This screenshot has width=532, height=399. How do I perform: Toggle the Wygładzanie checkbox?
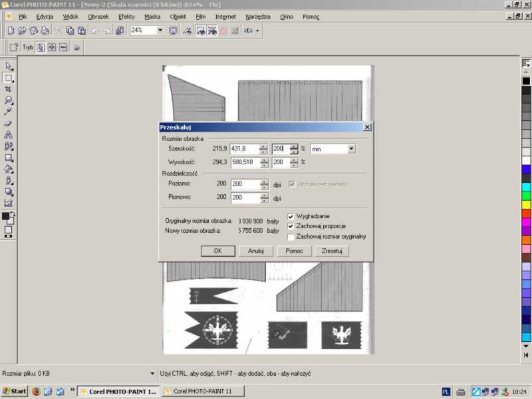(291, 217)
